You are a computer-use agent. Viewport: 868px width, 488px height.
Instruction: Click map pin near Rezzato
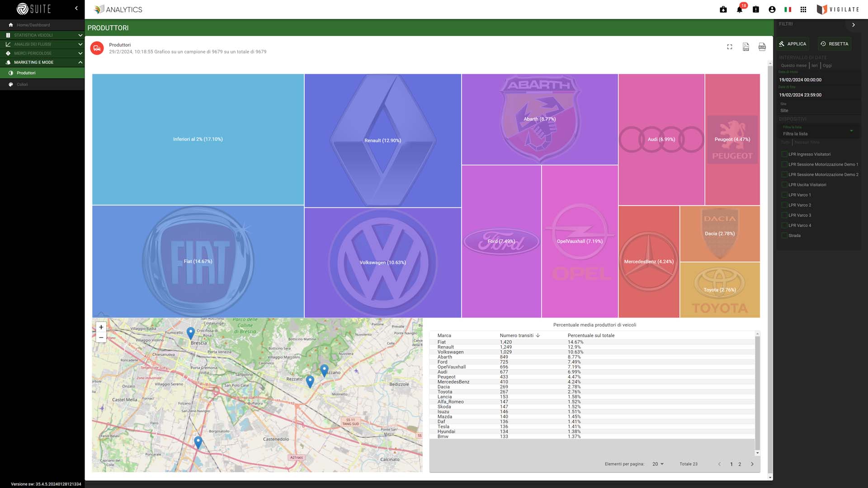(x=310, y=381)
